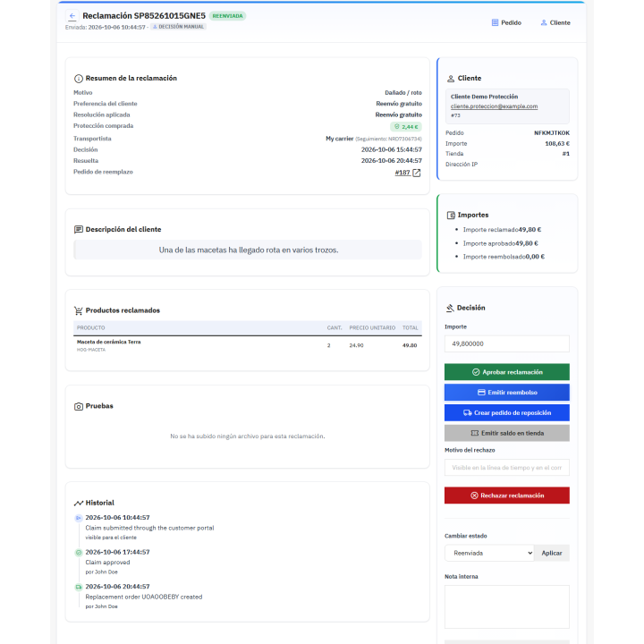Click order reference NFKMJTKOK
Screen dimensions: 644x644
[552, 133]
